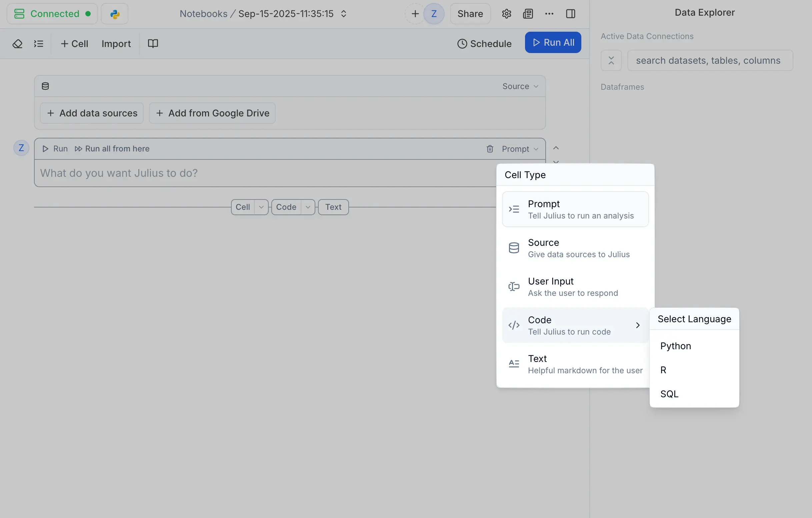Delete the prompt cell with trash icon
The width and height of the screenshot is (812, 518).
point(490,149)
